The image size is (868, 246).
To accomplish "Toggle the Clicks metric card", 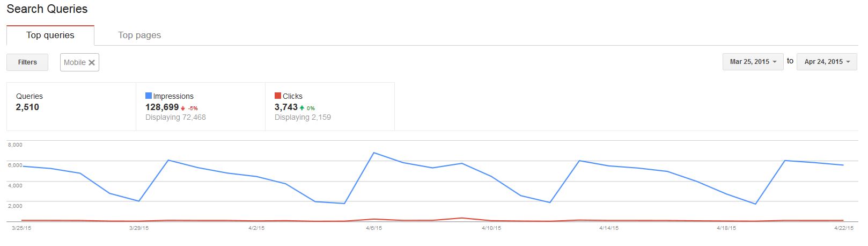I will tap(330, 106).
